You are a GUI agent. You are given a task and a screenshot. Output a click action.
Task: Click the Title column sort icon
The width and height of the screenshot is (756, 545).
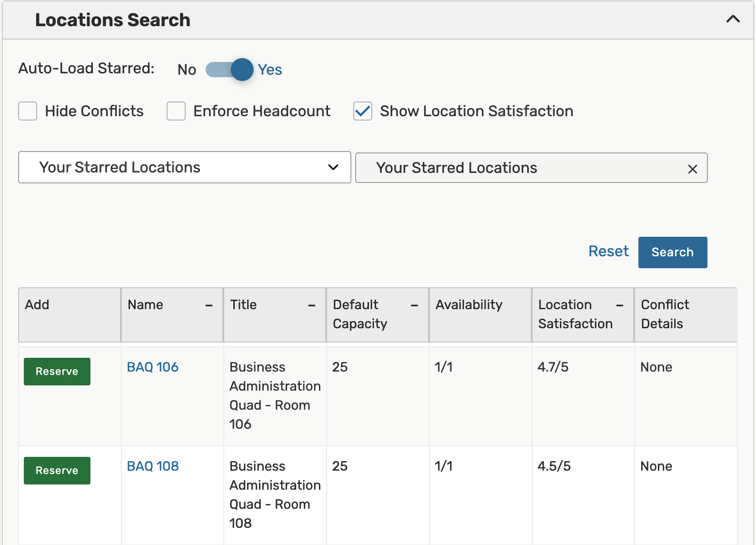(312, 305)
